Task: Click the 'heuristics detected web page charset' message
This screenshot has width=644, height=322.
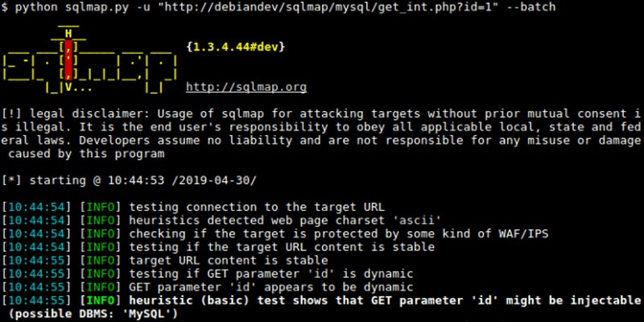Action: (272, 221)
